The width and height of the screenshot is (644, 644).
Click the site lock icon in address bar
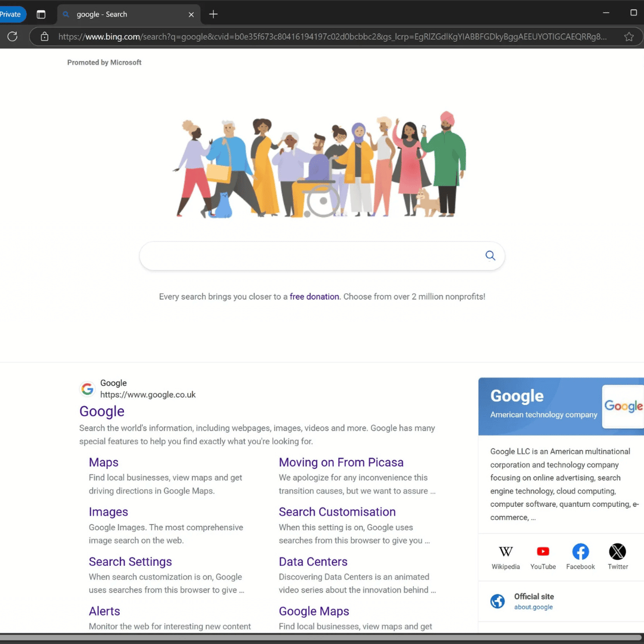click(44, 36)
